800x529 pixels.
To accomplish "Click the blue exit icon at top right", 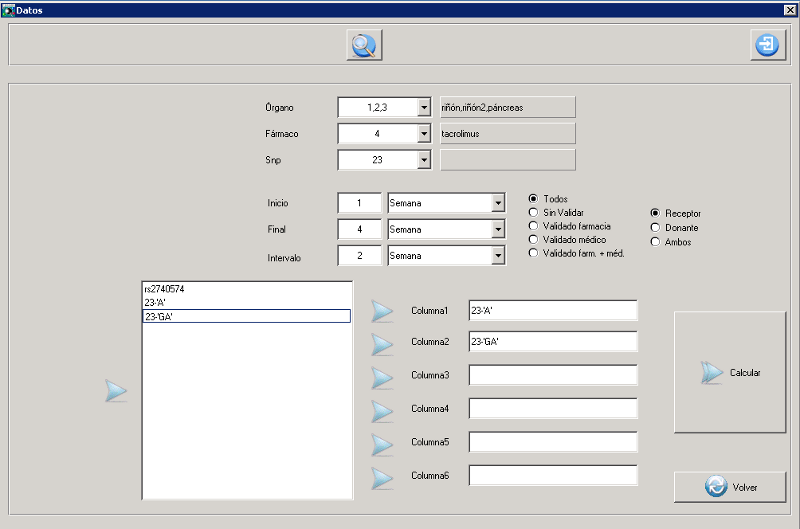I will 767,45.
